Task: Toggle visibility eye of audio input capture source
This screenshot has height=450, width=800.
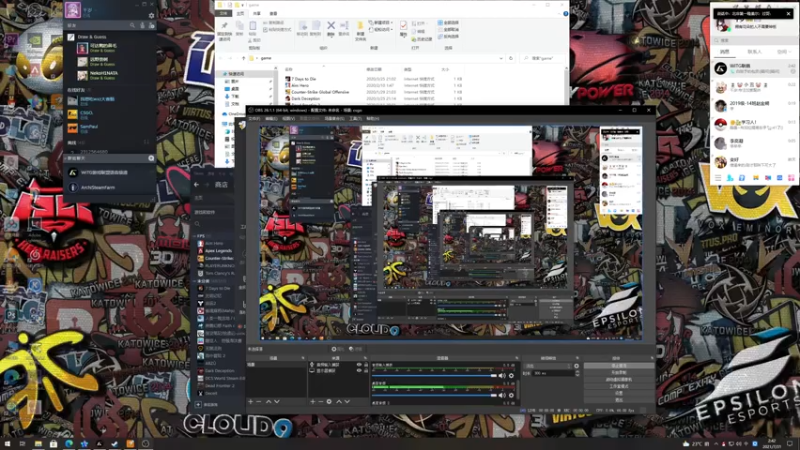Action: tap(359, 365)
